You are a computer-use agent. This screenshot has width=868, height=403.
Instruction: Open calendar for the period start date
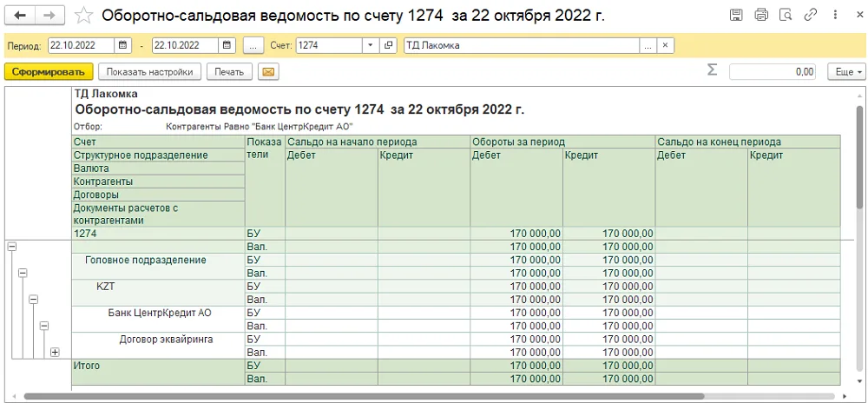coord(123,45)
